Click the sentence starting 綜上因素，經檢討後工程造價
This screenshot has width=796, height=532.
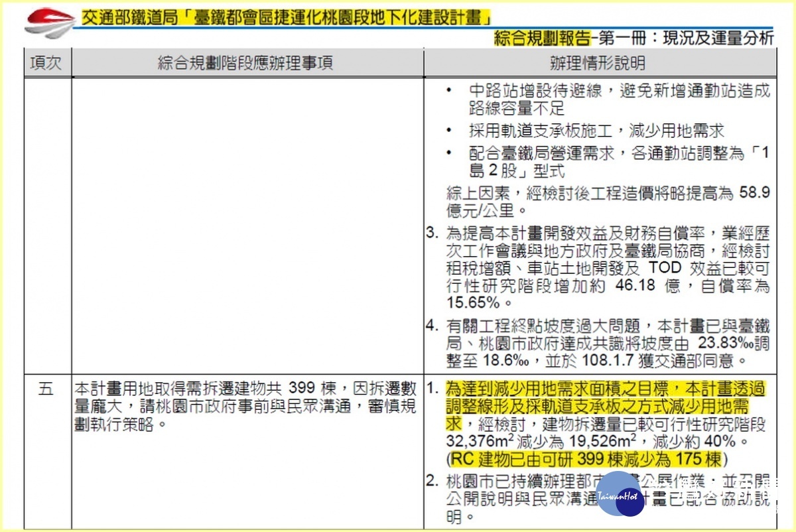click(x=608, y=202)
